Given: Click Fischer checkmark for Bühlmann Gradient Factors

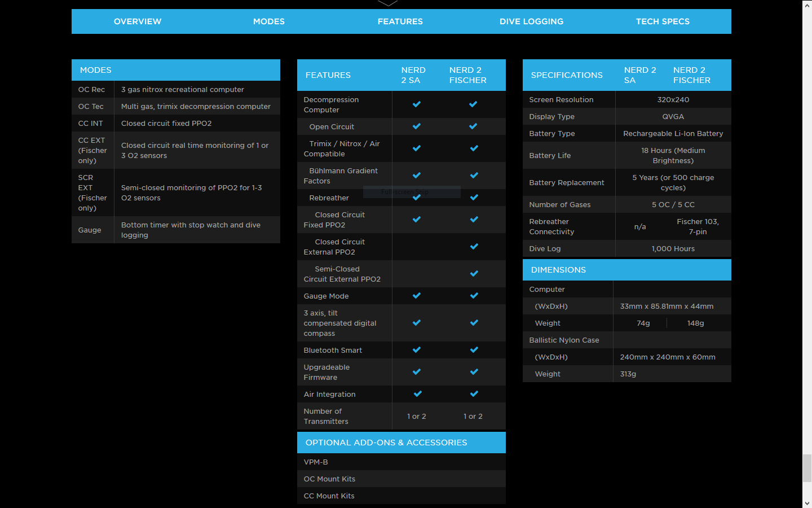Looking at the screenshot, I should point(474,176).
